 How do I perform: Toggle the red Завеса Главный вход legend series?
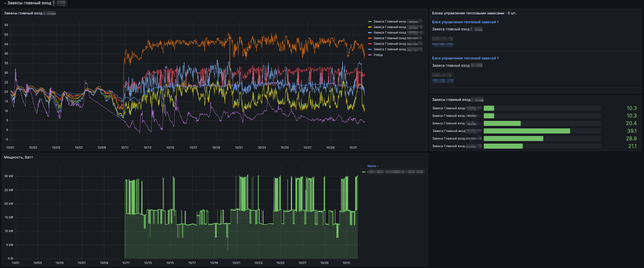[x=389, y=44]
